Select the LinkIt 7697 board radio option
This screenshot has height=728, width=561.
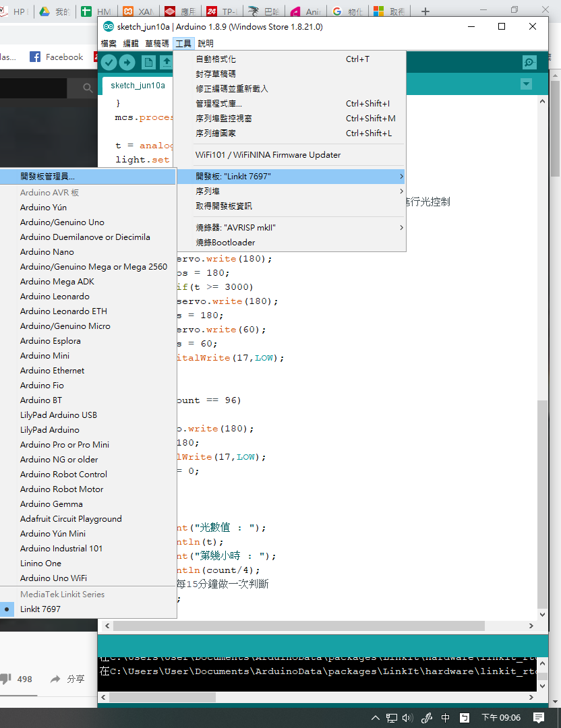pos(88,609)
